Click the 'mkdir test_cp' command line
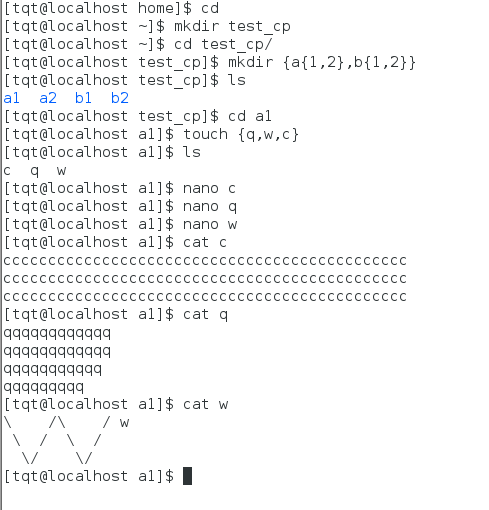 pyautogui.click(x=147, y=27)
